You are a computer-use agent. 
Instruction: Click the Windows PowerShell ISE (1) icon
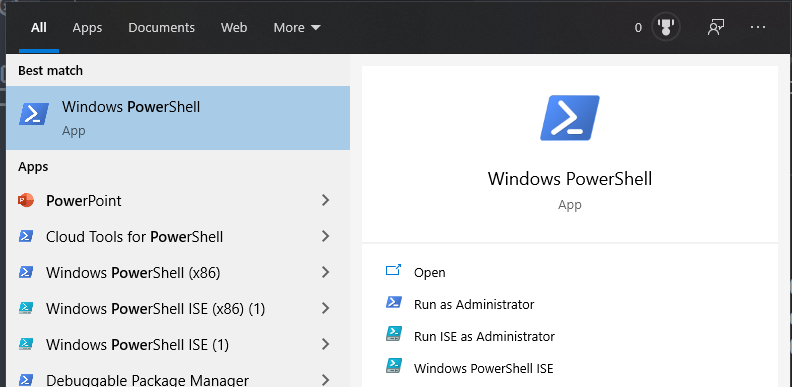(x=26, y=345)
